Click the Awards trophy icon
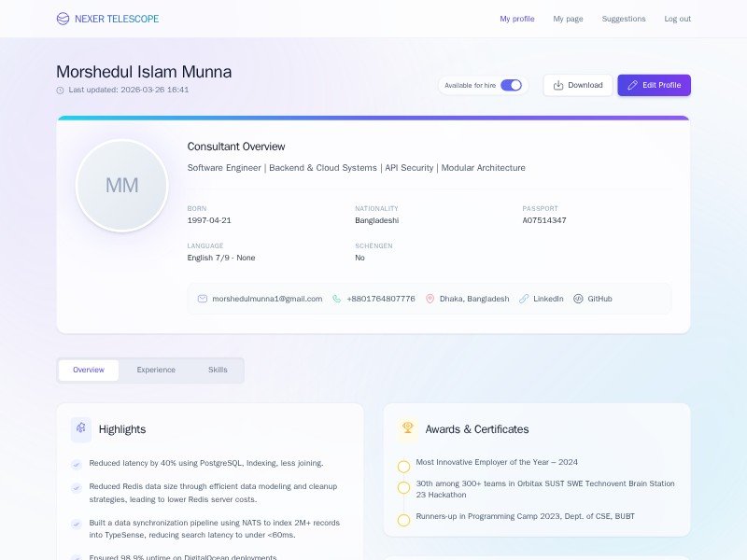 point(407,428)
